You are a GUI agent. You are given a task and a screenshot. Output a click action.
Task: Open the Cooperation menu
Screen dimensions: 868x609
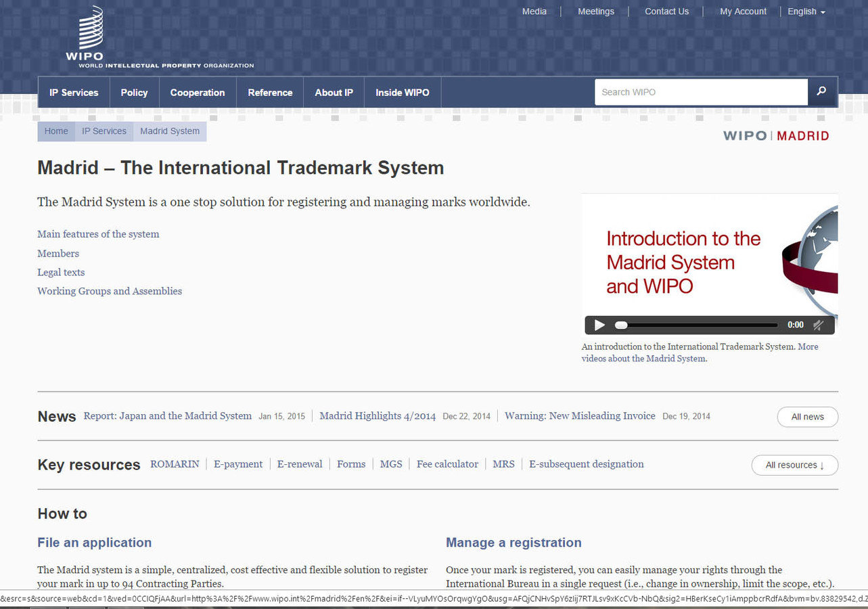point(198,93)
